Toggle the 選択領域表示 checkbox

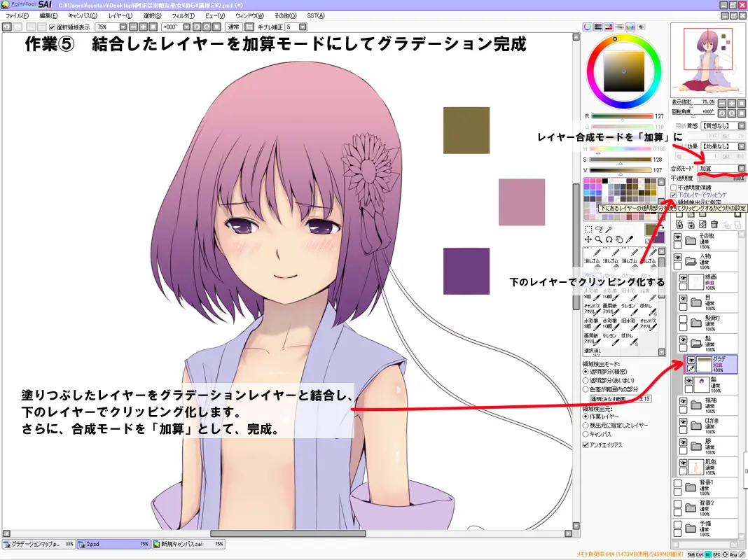click(53, 27)
